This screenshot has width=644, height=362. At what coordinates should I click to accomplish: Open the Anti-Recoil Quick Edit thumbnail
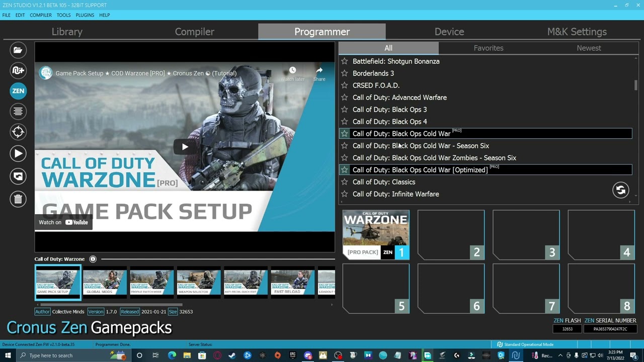click(246, 283)
